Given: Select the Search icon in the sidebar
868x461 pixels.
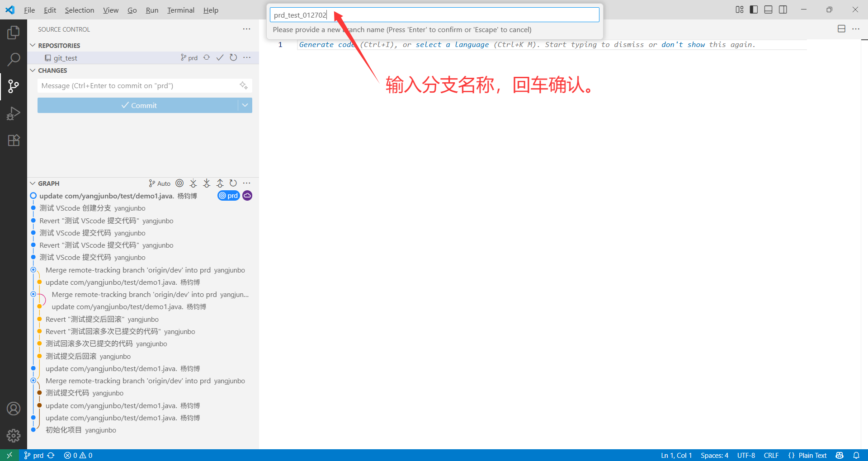Looking at the screenshot, I should point(14,59).
